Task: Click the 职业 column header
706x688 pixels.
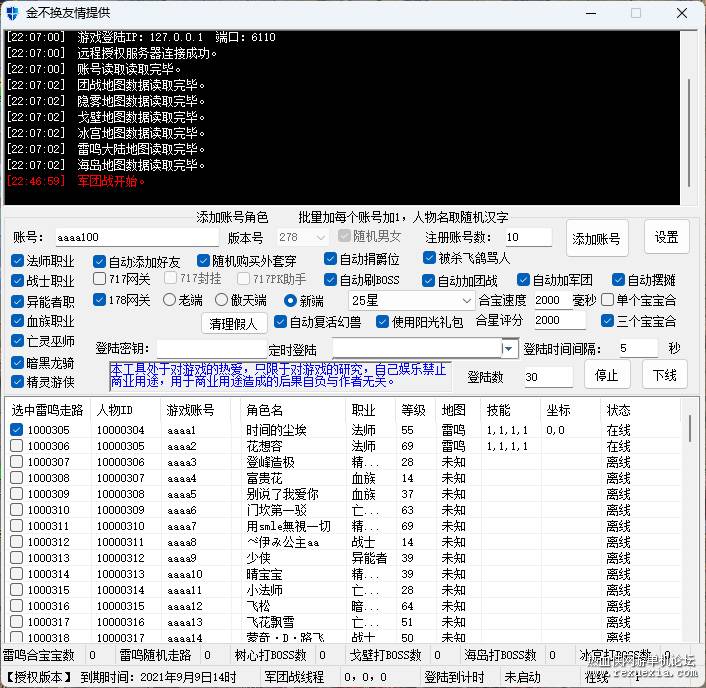Action: pyautogui.click(x=371, y=410)
